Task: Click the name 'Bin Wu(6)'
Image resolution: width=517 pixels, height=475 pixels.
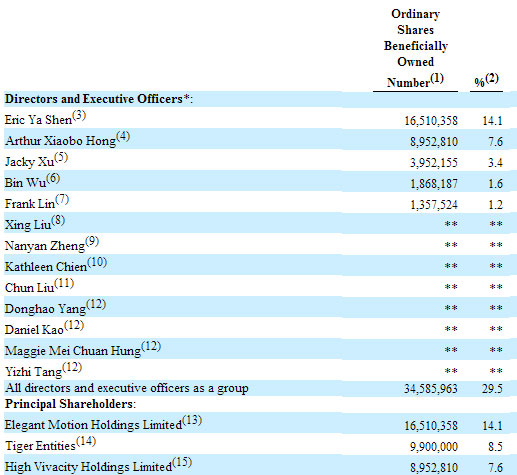Action: pos(32,181)
